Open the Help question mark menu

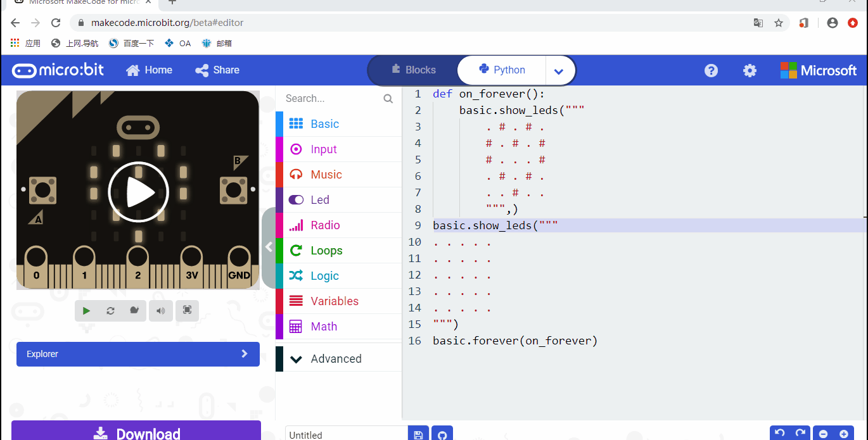coord(712,70)
